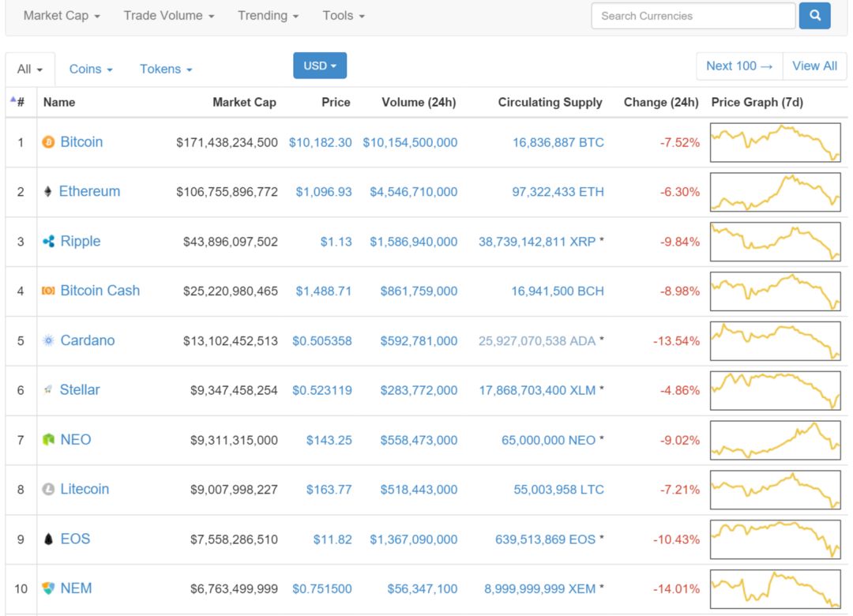
Task: Click the blue magnifier search button
Action: pyautogui.click(x=814, y=15)
